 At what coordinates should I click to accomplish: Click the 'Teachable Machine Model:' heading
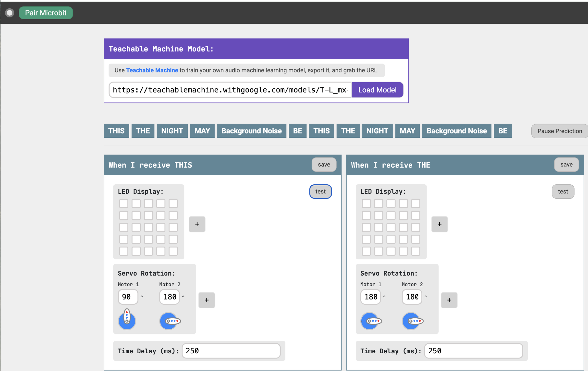(161, 49)
